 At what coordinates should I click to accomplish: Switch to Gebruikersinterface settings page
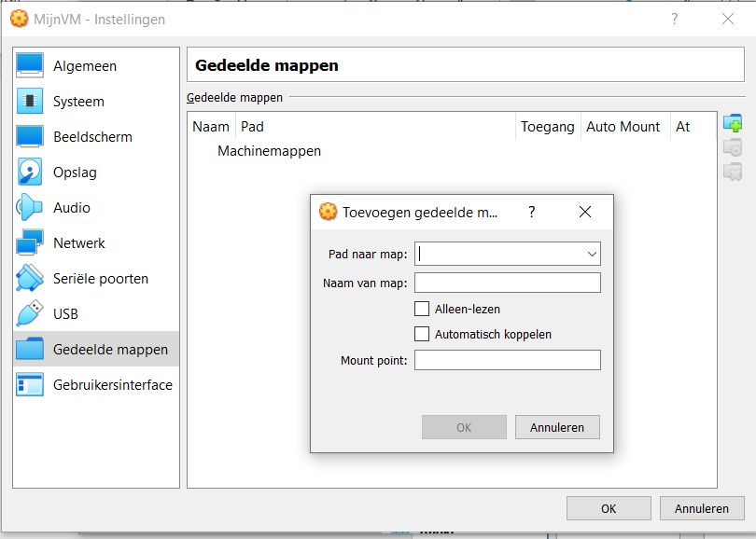click(112, 385)
